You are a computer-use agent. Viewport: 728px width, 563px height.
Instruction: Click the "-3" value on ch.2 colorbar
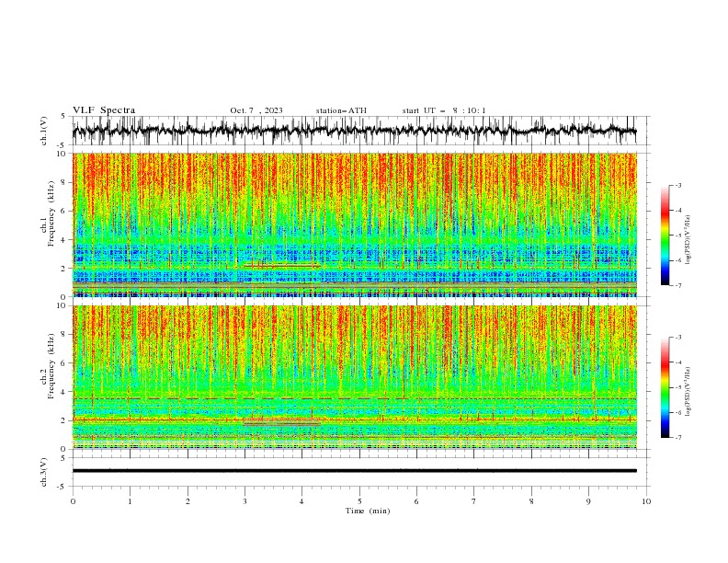coord(677,338)
